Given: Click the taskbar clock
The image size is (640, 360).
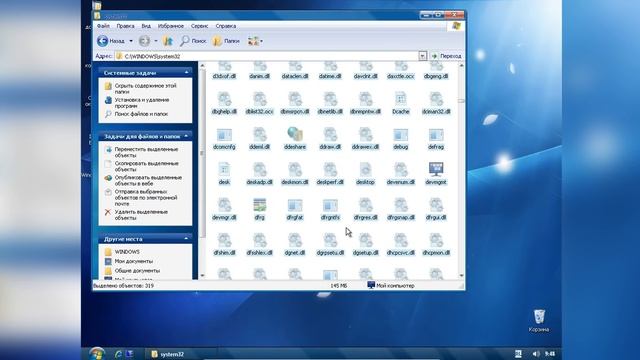Looking at the screenshot, I should coord(550,354).
